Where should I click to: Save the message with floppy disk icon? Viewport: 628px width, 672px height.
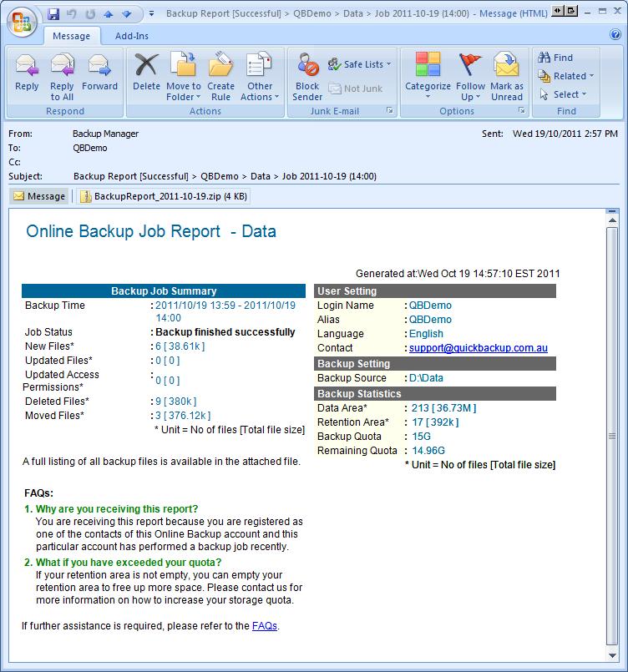53,13
